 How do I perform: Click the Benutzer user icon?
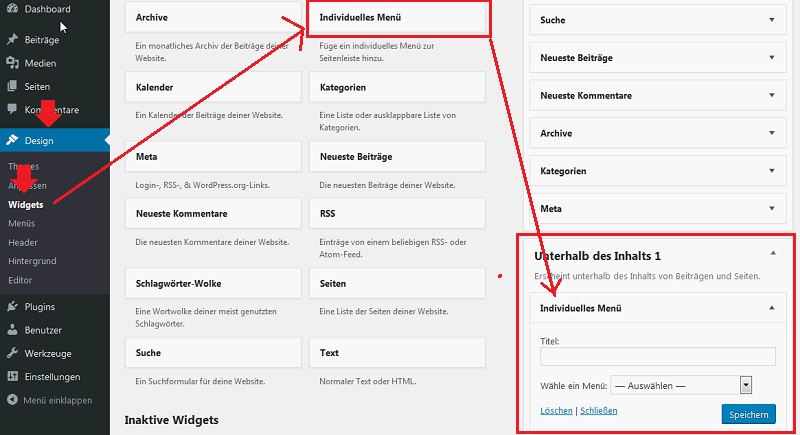pos(12,330)
